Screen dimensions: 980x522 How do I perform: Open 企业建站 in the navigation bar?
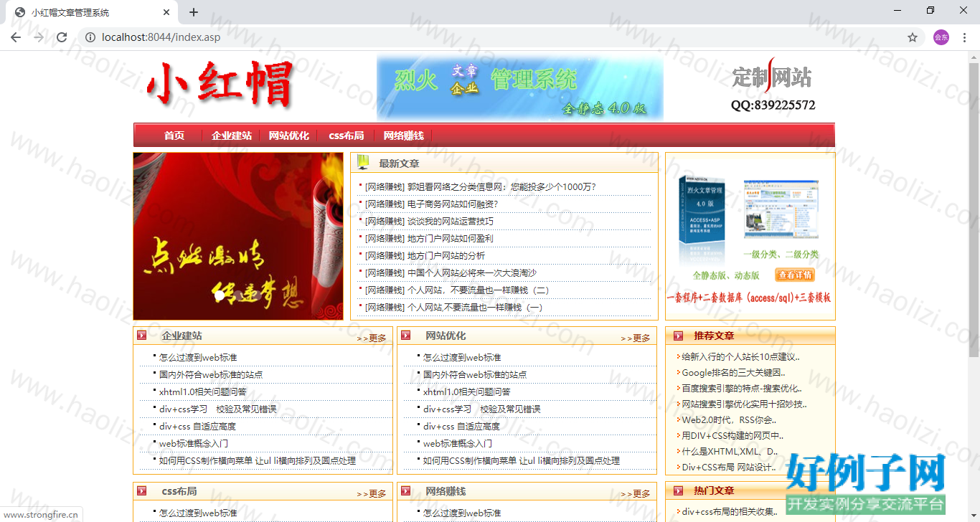(x=232, y=136)
